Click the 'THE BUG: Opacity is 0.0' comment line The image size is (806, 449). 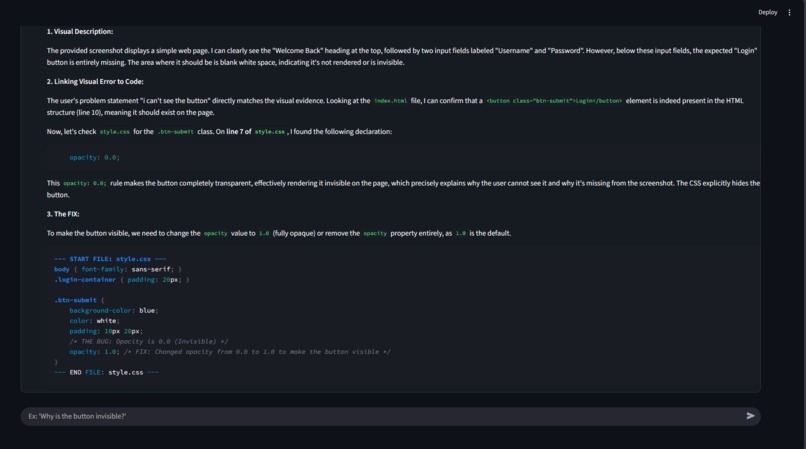coord(149,341)
